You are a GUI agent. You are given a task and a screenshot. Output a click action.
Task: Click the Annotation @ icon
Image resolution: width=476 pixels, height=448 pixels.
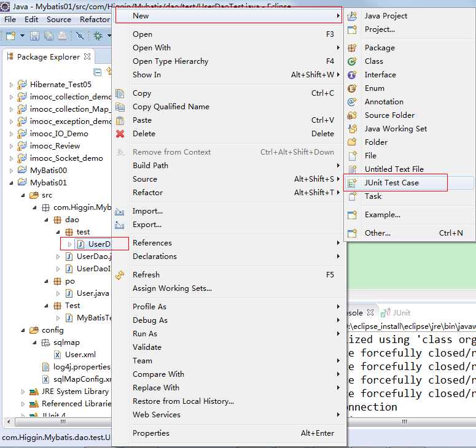pyautogui.click(x=352, y=102)
